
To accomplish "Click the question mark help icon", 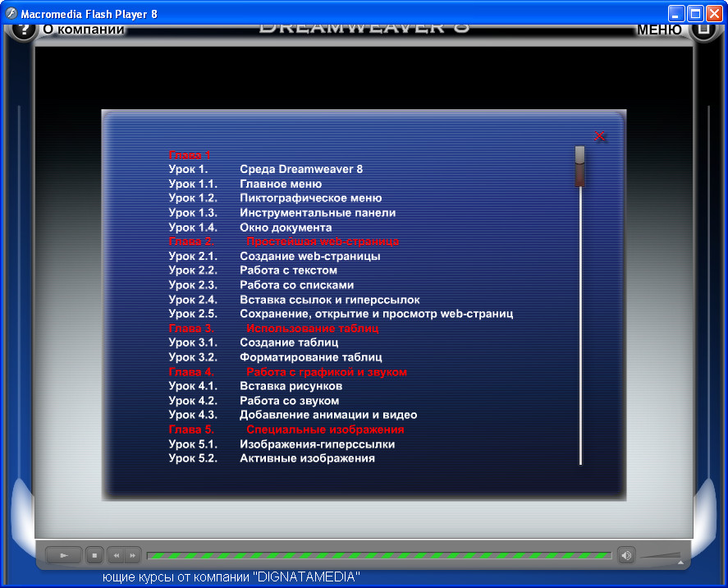I will pyautogui.click(x=22, y=30).
